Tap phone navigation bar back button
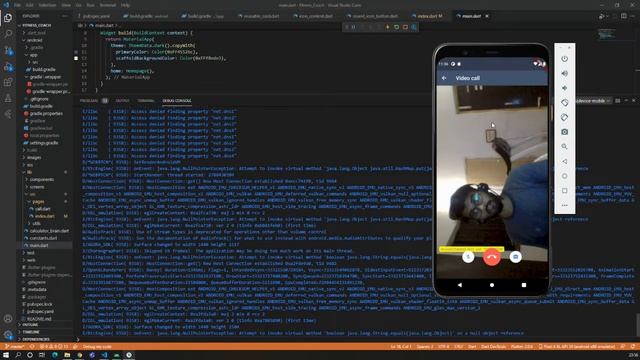The image size is (640, 360). point(460,285)
